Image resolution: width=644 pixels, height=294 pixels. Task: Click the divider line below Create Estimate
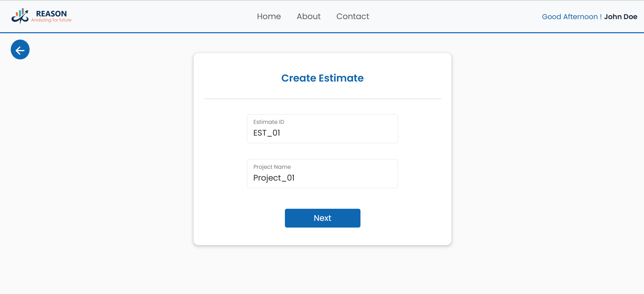click(x=322, y=99)
